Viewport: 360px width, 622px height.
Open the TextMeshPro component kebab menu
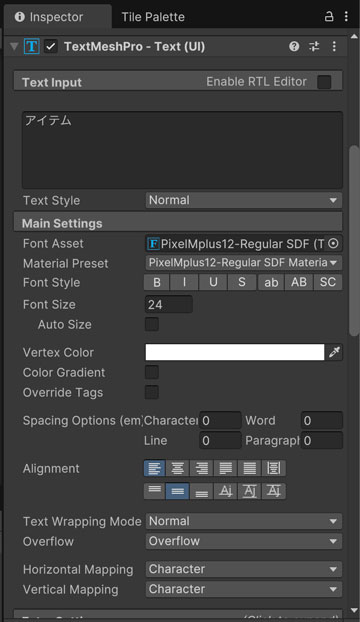pyautogui.click(x=334, y=46)
